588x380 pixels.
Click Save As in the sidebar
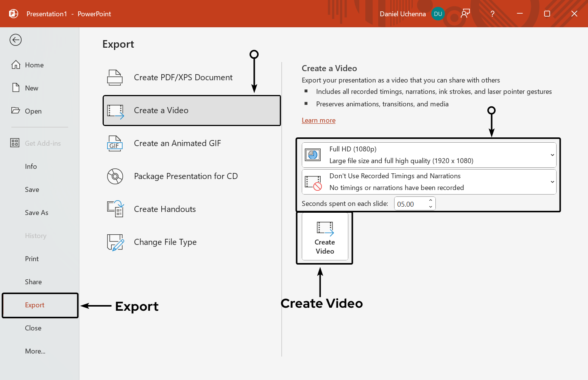coord(36,212)
